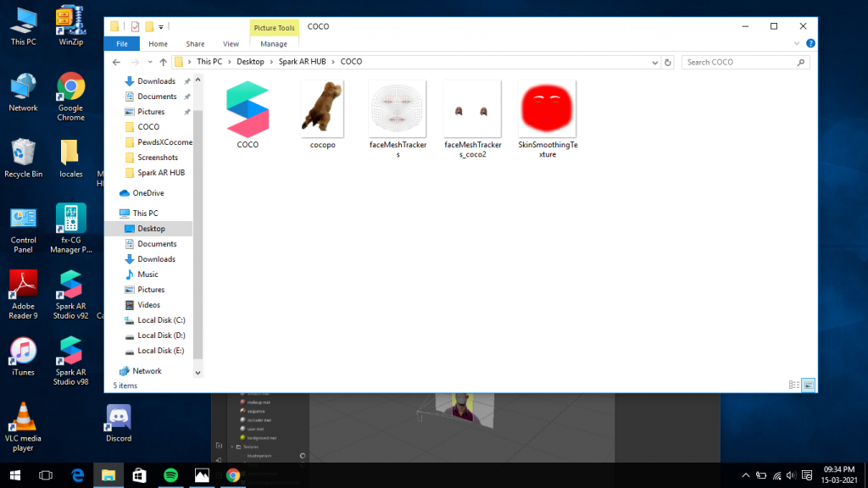Select OneDrive in the navigation pane

(147, 193)
